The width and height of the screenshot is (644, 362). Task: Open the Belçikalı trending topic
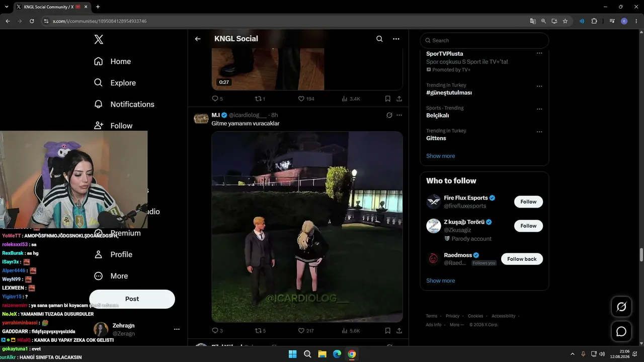pos(437,116)
